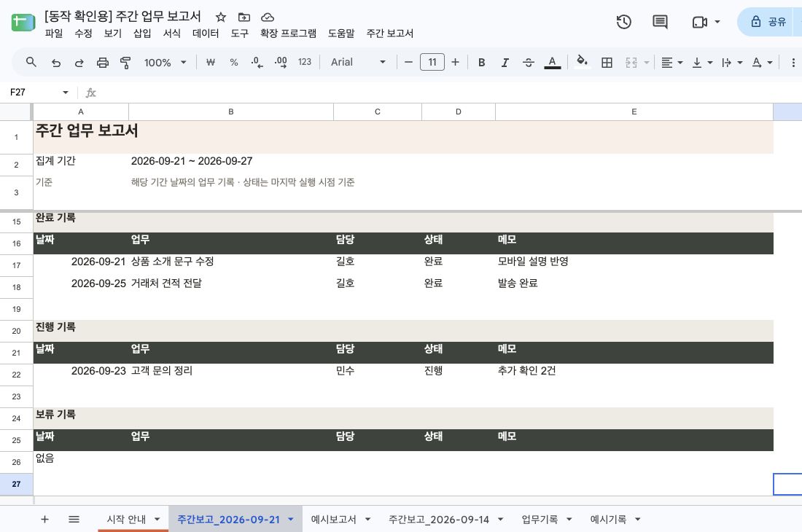Open 파일 menu
Viewport: 802px width, 532px height.
[x=54, y=34]
